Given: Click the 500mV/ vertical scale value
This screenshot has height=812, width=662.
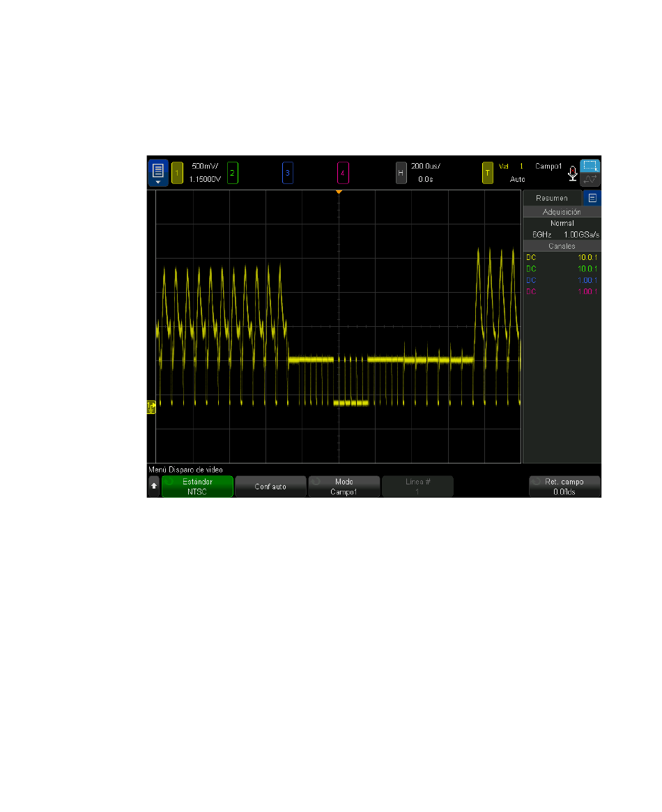Looking at the screenshot, I should [205, 166].
